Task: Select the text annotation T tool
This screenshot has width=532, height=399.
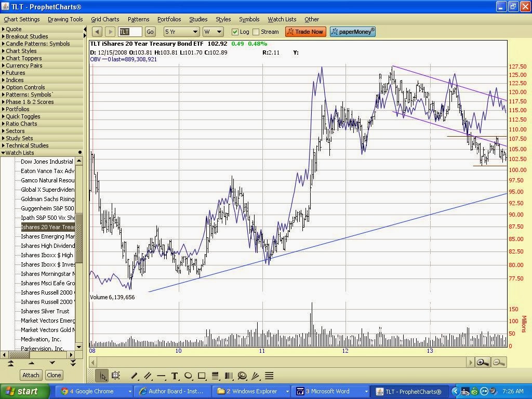Action: (x=175, y=376)
